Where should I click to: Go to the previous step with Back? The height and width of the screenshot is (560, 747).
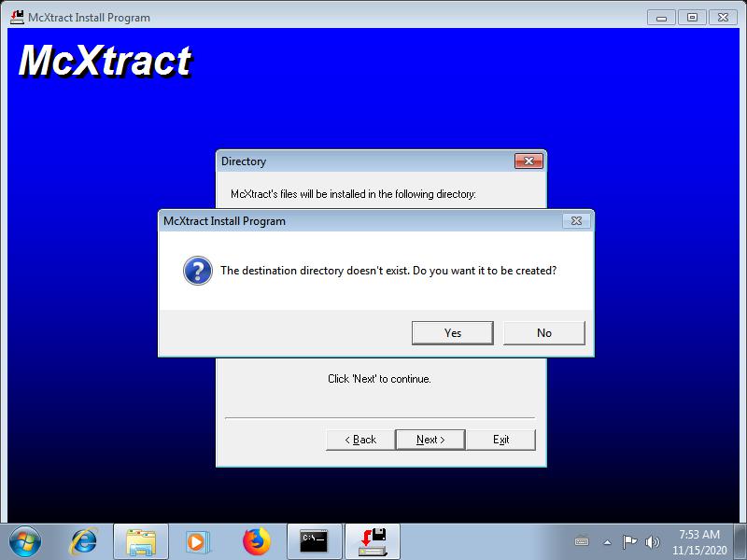[360, 440]
